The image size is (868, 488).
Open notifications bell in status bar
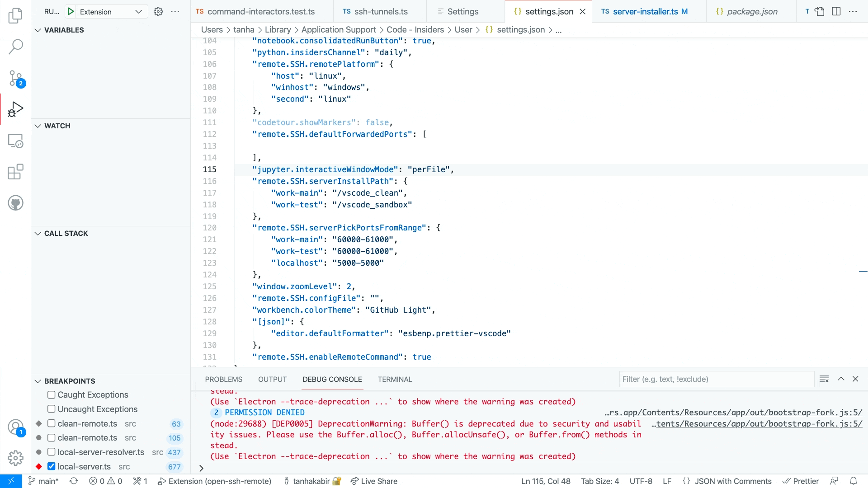coord(854,481)
